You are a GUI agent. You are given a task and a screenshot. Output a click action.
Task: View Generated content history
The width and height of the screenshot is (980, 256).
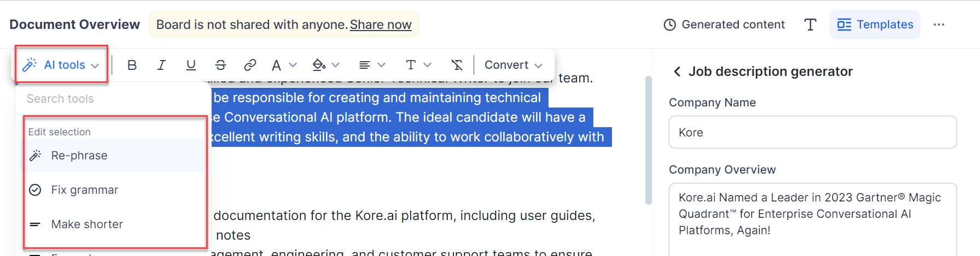[x=724, y=25]
